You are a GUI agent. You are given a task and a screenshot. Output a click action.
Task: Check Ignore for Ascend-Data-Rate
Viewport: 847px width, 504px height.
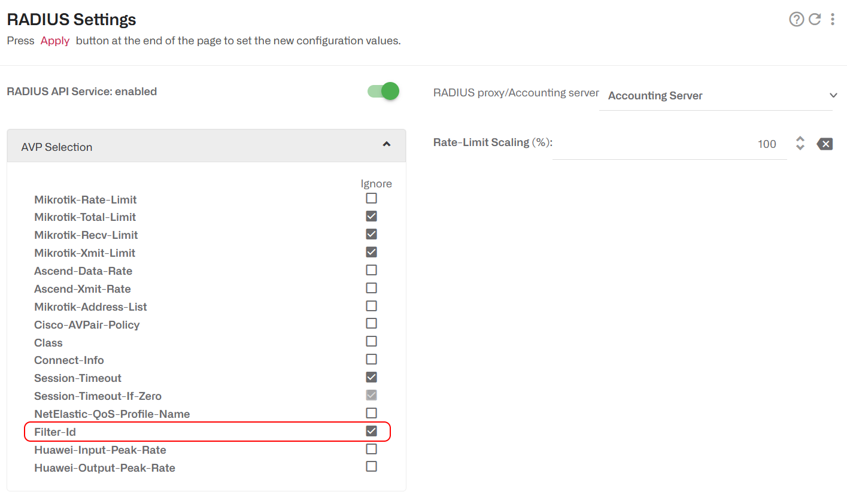click(371, 270)
